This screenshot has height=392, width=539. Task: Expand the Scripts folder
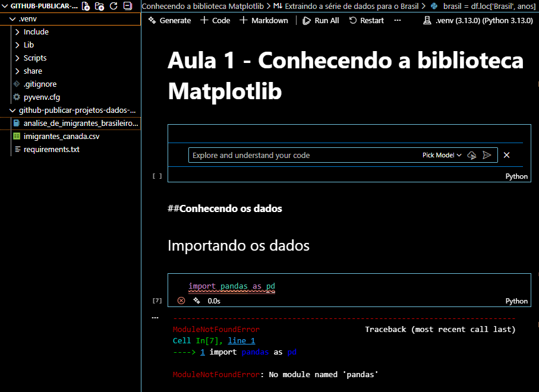click(34, 58)
